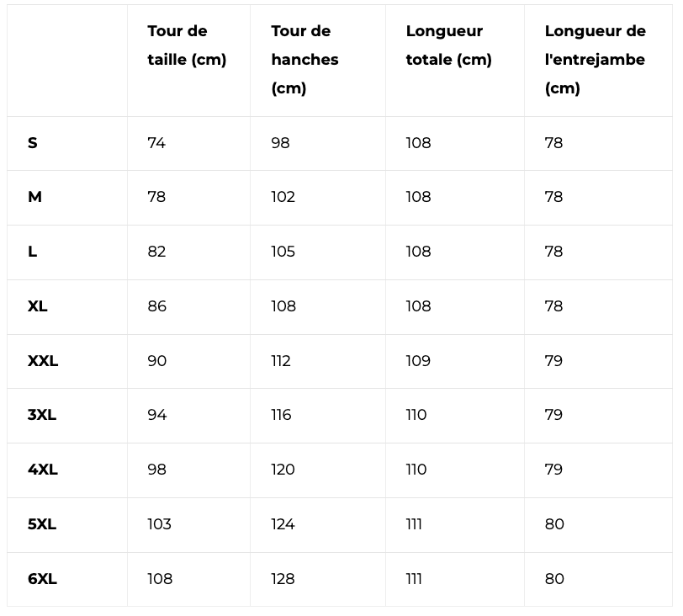683x616 pixels.
Task: Select hip value 124 in the 5XL row
Action: [283, 524]
